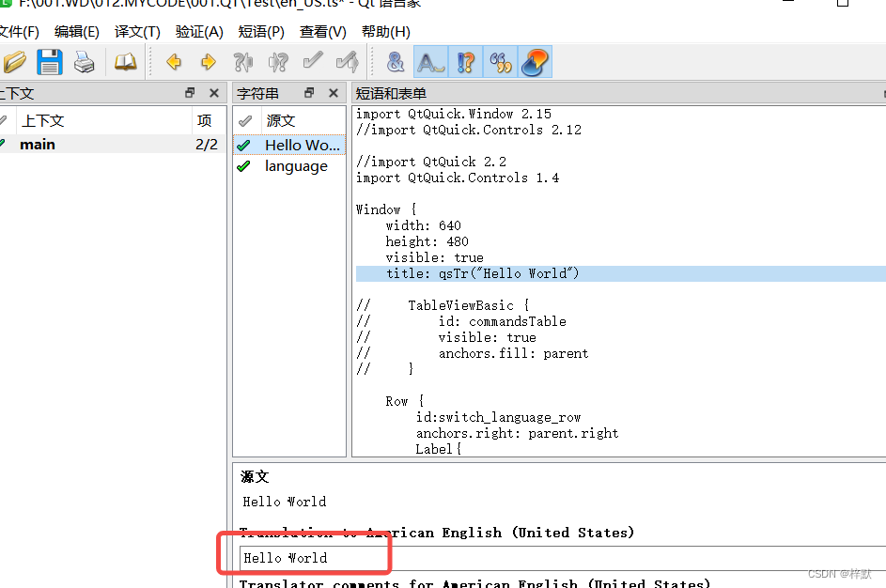Toggle place marker validation icon

click(536, 62)
